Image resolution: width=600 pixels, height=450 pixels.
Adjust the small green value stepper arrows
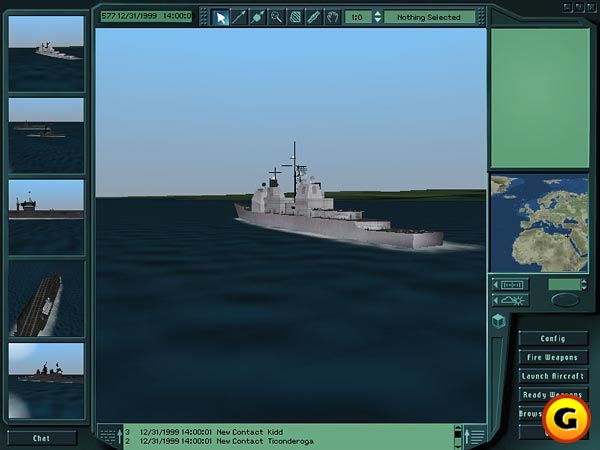(584, 284)
